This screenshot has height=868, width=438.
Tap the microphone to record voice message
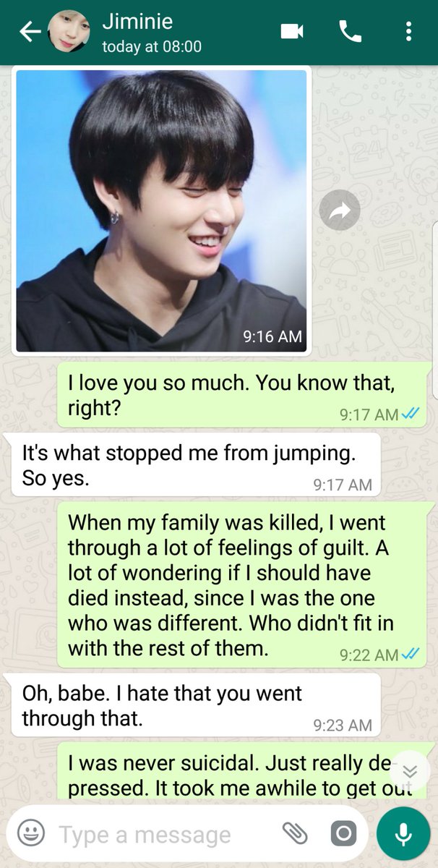click(x=404, y=834)
